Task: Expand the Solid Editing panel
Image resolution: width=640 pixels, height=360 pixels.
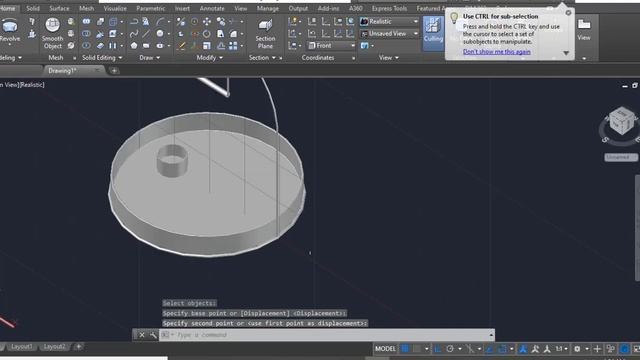Action: [x=102, y=58]
